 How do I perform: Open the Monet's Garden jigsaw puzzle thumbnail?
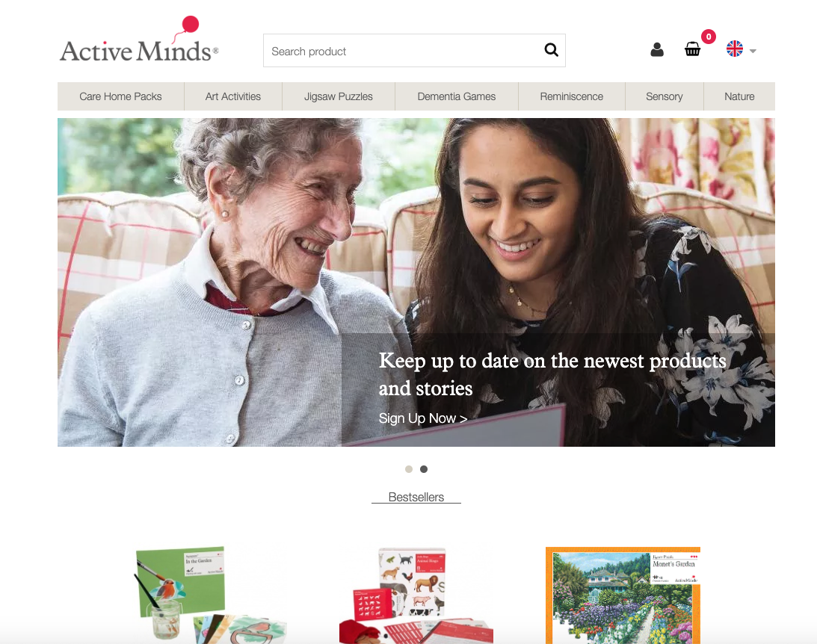pyautogui.click(x=623, y=595)
